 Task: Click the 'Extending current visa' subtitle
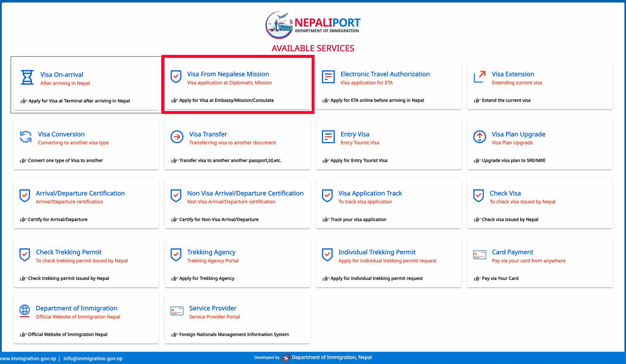tap(517, 83)
